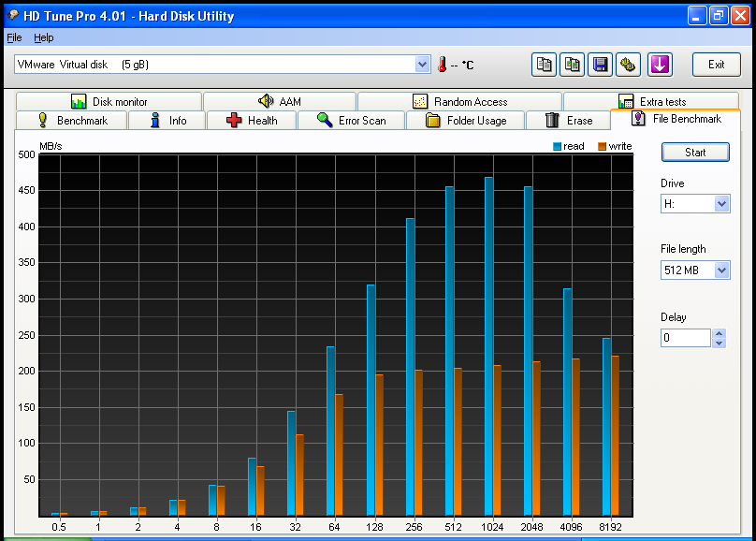Increase the Delay value with up arrow

click(x=719, y=333)
